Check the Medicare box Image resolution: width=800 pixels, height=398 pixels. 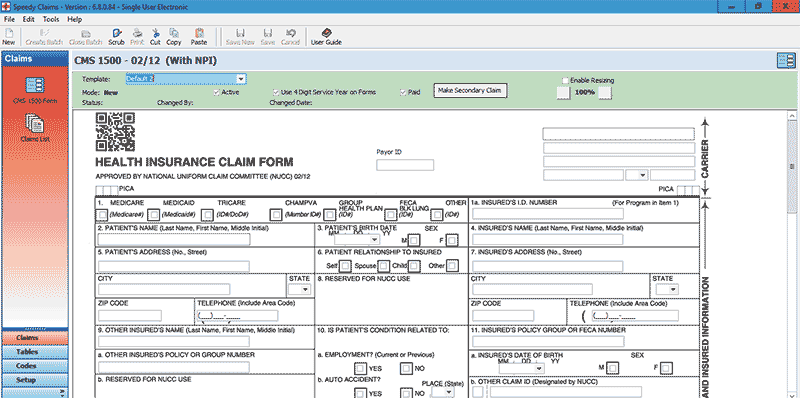pos(103,215)
